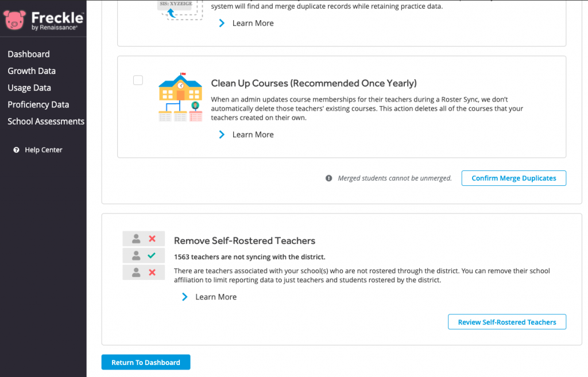The width and height of the screenshot is (588, 377).
Task: Click the Return To Dashboard button
Action: click(x=145, y=362)
